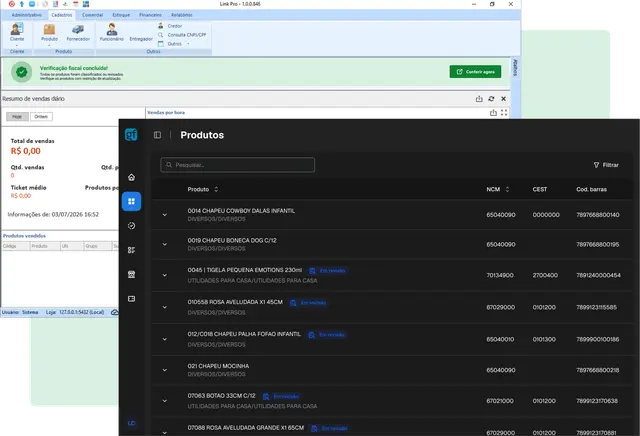
Task: Open the Funcionário ribbon icon
Action: pos(111,32)
